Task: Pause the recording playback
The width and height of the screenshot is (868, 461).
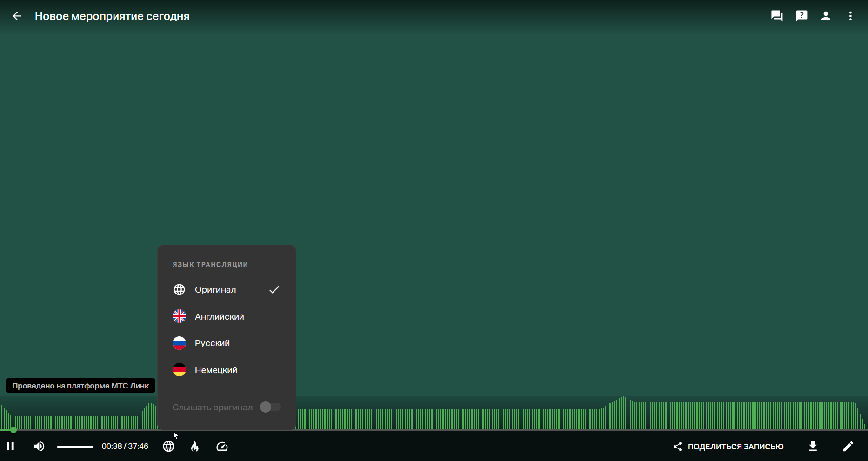Action: point(10,447)
